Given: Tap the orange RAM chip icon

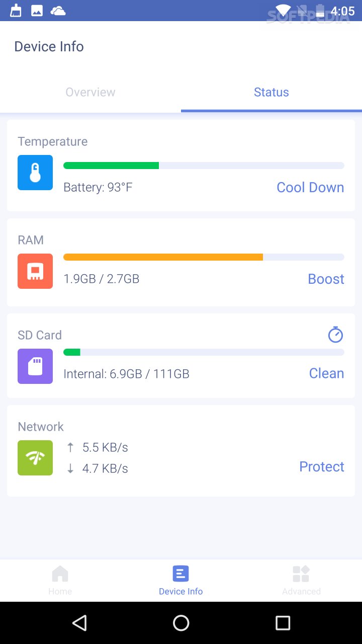Looking at the screenshot, I should tap(35, 271).
